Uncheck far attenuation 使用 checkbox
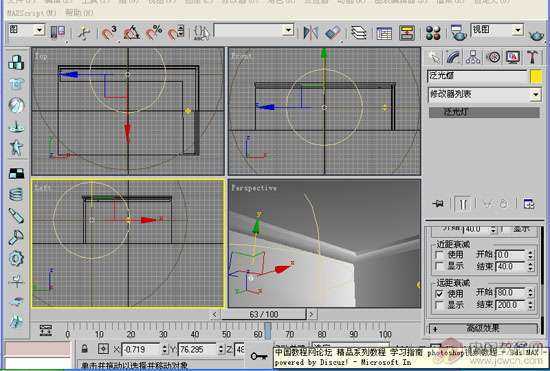Viewport: 550px width, 371px height. 439,293
